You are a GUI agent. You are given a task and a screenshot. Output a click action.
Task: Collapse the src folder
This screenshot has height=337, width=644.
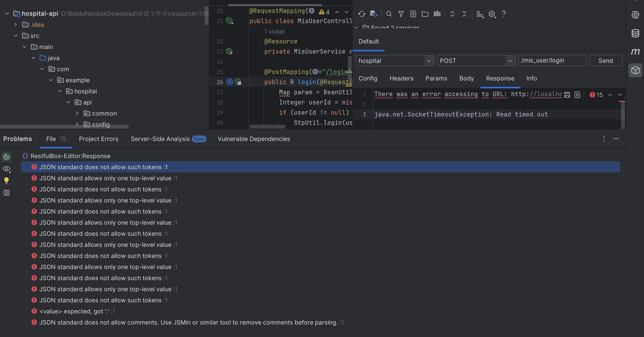(16, 36)
